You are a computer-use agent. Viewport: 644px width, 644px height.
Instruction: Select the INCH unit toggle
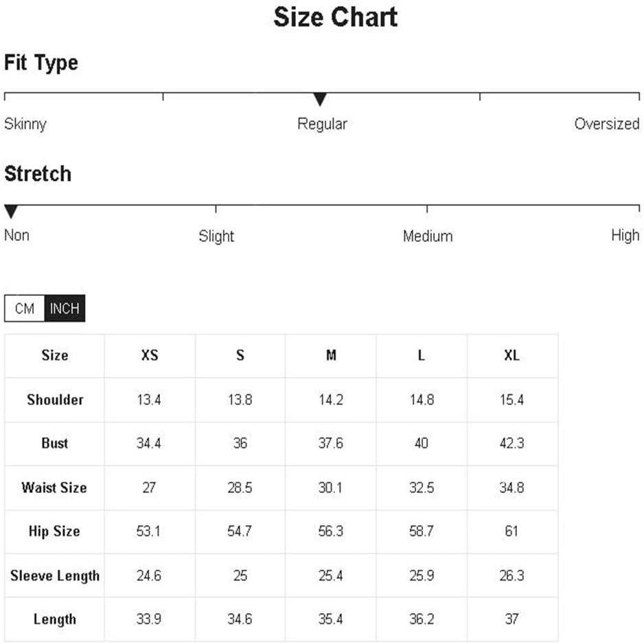point(65,308)
